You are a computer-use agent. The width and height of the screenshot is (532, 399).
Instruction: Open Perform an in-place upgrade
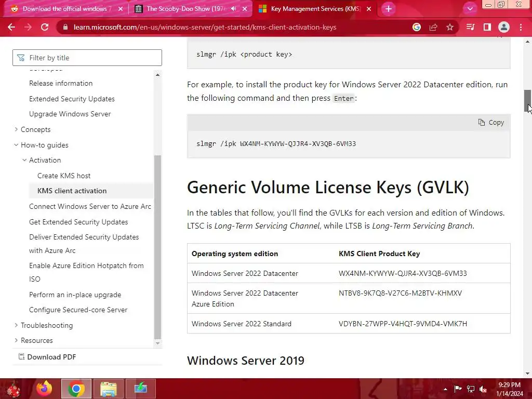coord(75,295)
